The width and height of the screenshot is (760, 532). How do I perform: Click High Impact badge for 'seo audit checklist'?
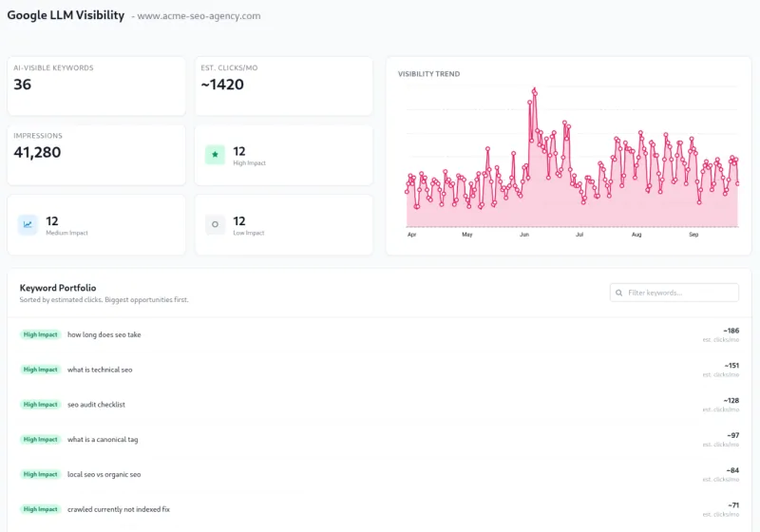point(41,405)
